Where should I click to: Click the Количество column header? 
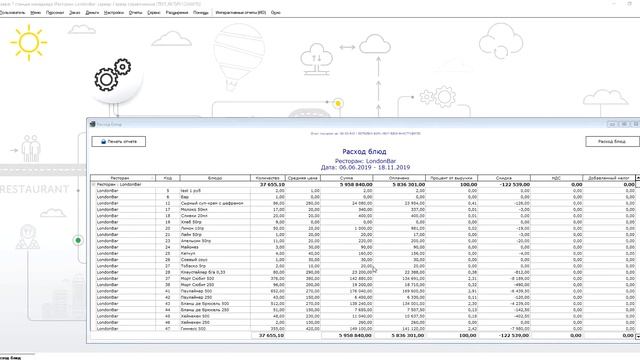click(268, 178)
